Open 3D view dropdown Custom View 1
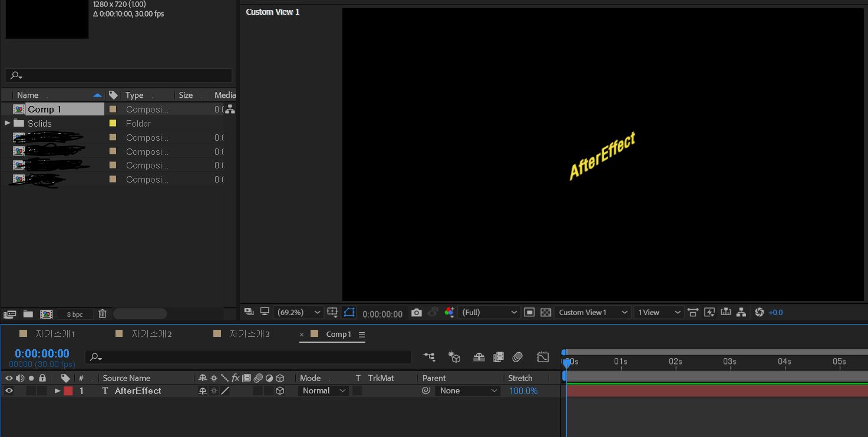 click(592, 312)
